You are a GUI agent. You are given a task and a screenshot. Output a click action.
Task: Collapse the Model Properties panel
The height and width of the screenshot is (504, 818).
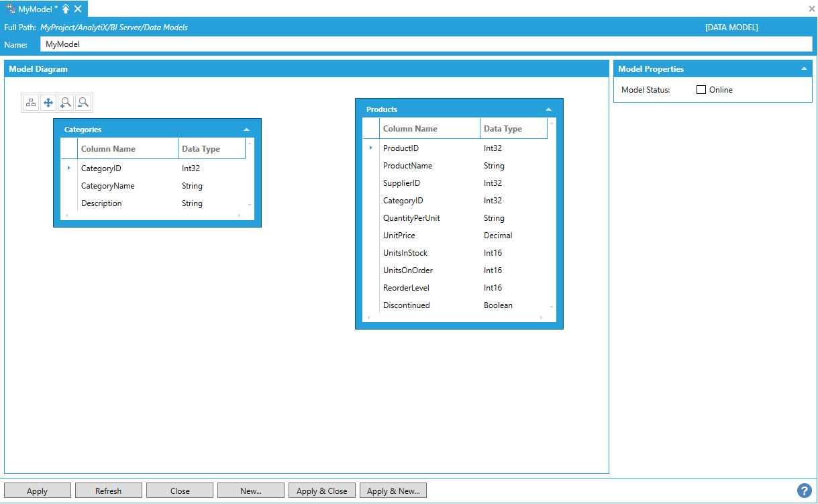(803, 69)
